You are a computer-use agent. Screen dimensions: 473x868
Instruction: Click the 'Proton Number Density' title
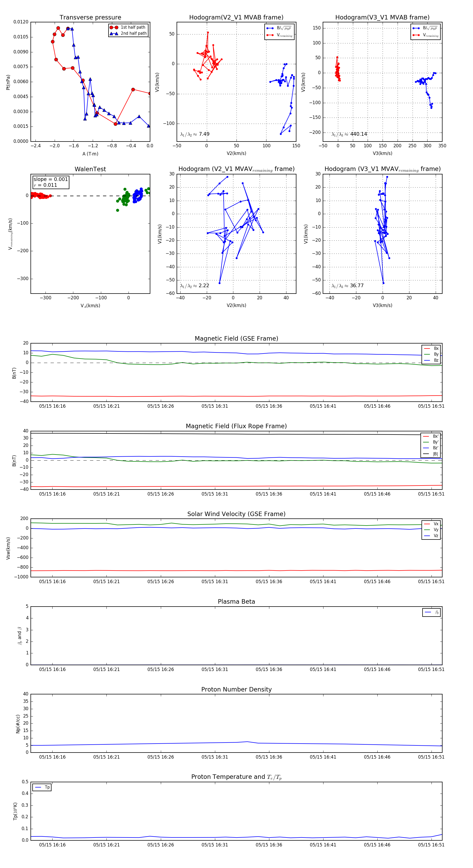(236, 689)
